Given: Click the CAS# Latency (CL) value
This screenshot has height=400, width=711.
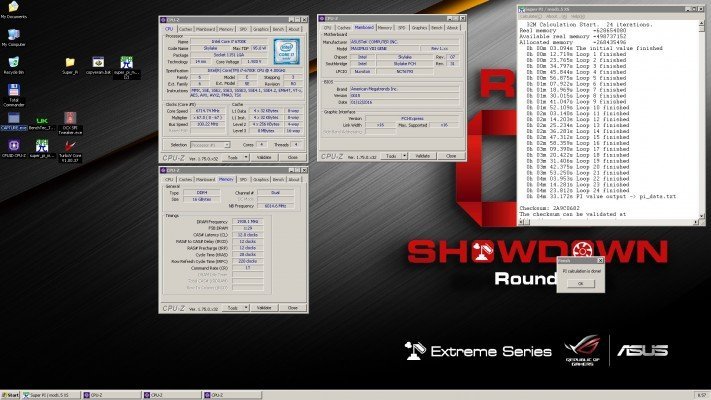Looking at the screenshot, I should pyautogui.click(x=248, y=235).
